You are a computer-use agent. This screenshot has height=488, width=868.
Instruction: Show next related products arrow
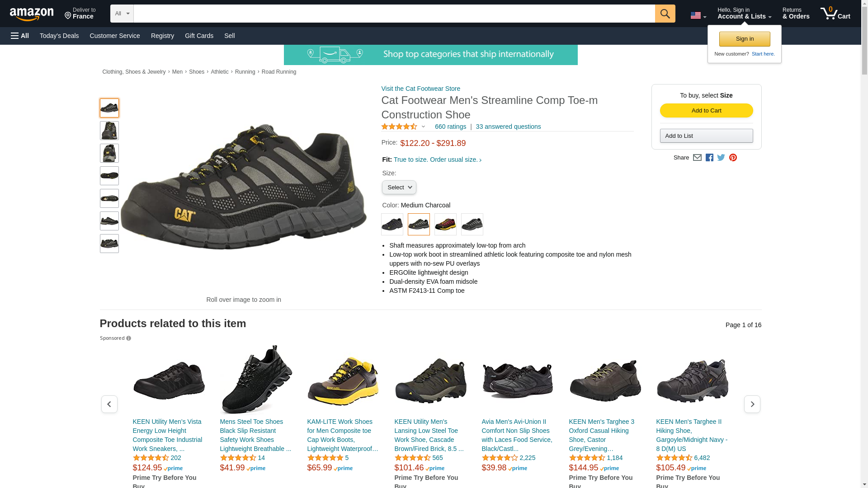pyautogui.click(x=752, y=404)
